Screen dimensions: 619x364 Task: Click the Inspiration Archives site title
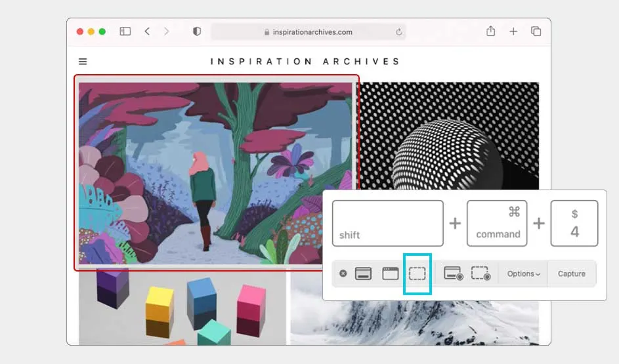[305, 62]
